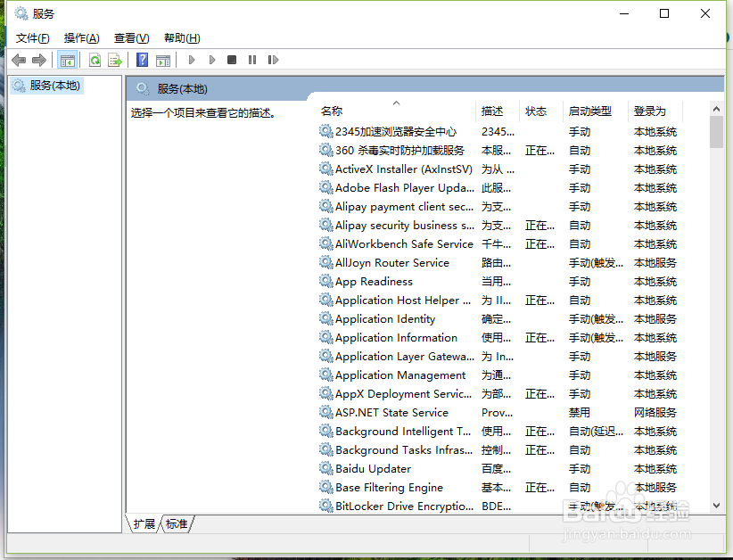Image resolution: width=733 pixels, height=560 pixels.
Task: Switch to the 标准 tab
Action: click(x=175, y=524)
